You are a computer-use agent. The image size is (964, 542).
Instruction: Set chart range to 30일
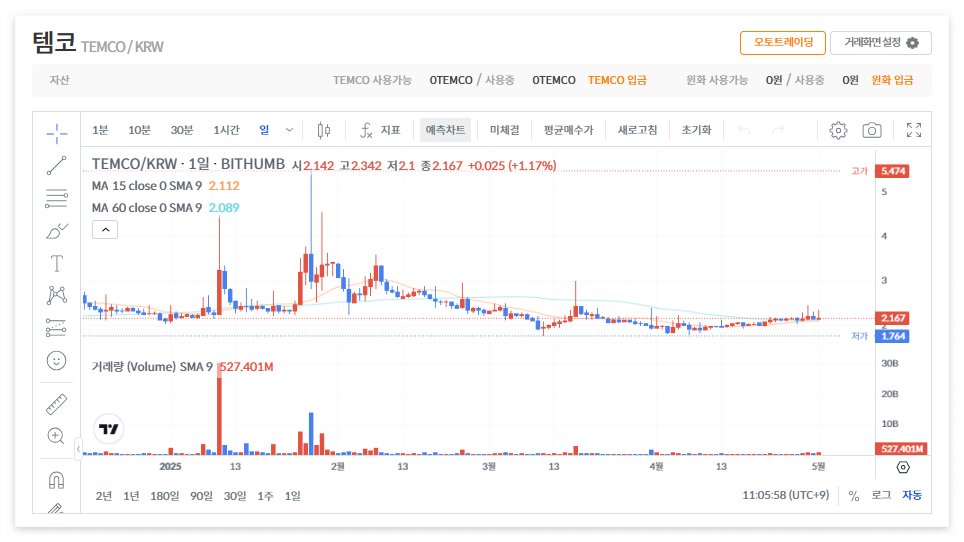click(235, 496)
